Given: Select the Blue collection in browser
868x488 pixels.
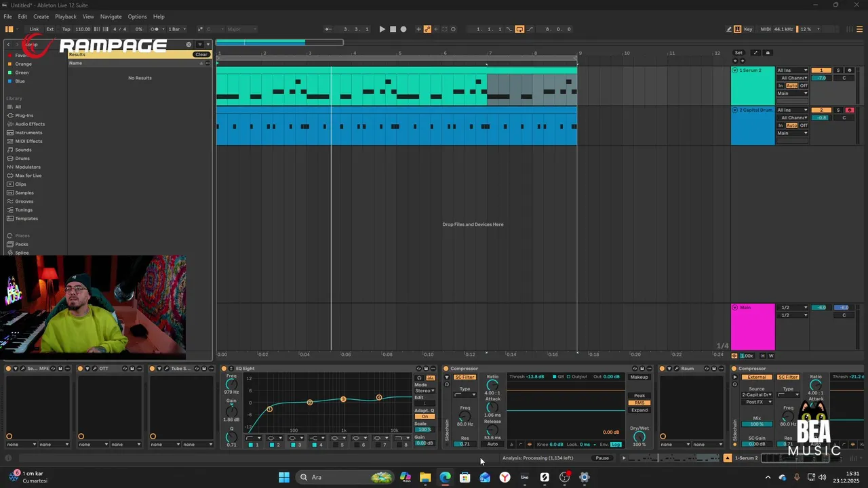Looking at the screenshot, I should 20,81.
